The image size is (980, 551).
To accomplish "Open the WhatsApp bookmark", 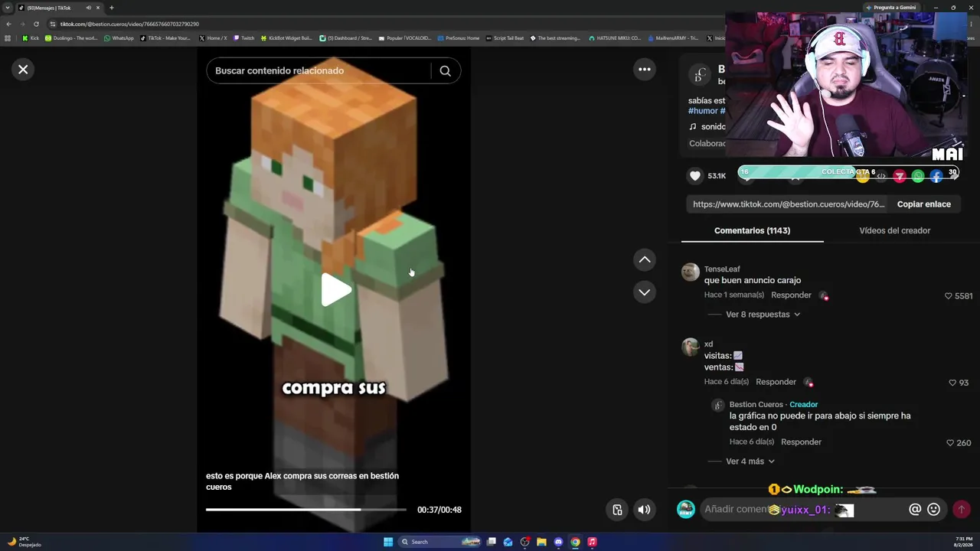I will click(119, 38).
